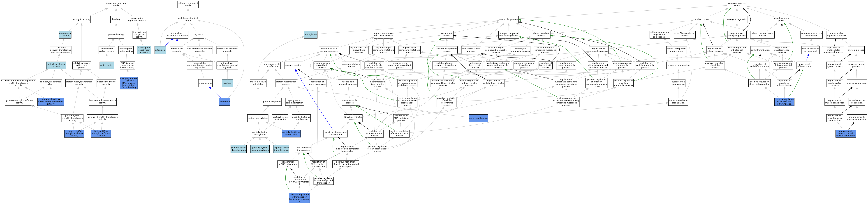Select the developmental process node

click(782, 20)
